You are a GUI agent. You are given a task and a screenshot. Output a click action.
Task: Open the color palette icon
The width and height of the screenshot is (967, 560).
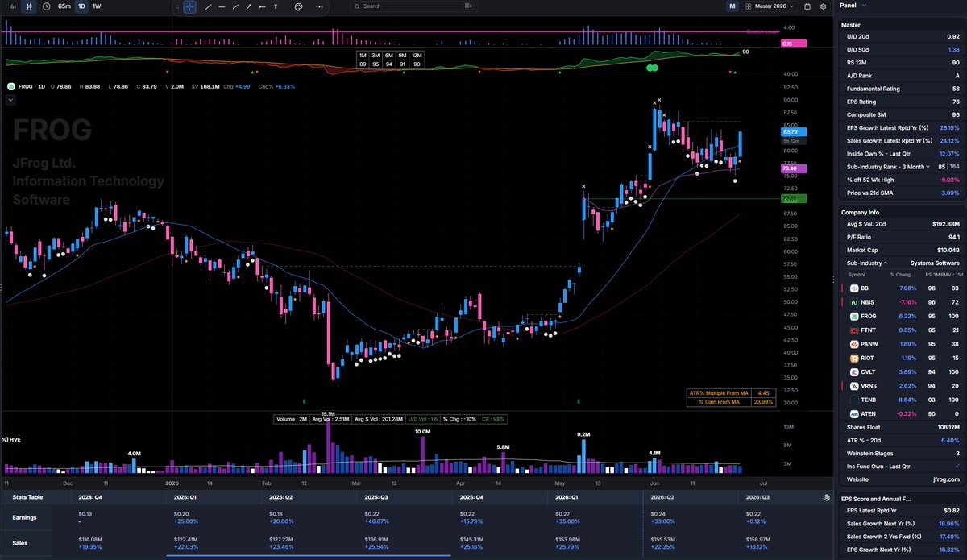297,6
